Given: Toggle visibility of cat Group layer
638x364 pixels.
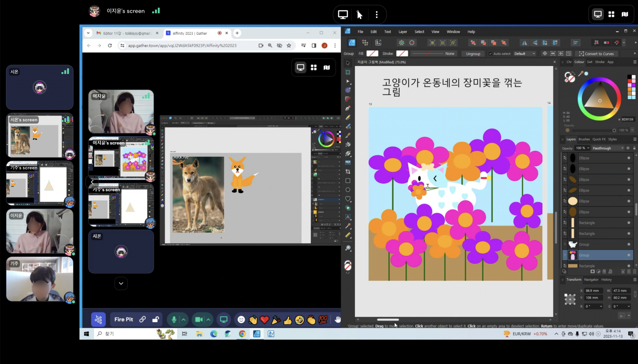Looking at the screenshot, I should (629, 244).
